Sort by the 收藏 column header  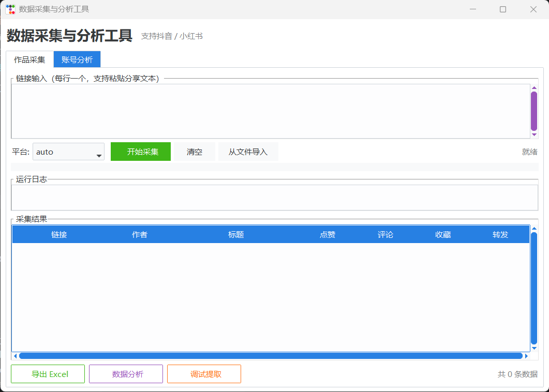point(443,234)
